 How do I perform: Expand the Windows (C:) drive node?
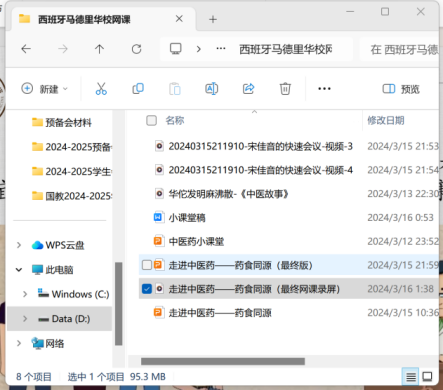click(25, 294)
